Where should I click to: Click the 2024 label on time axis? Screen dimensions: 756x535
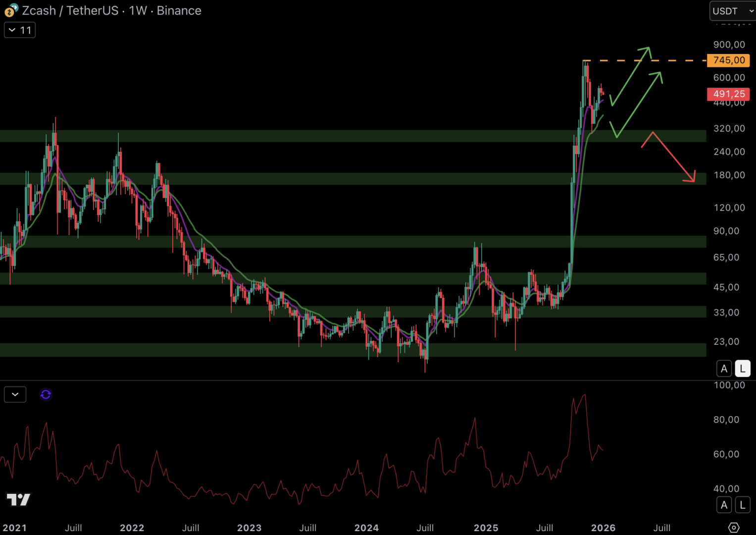click(366, 528)
